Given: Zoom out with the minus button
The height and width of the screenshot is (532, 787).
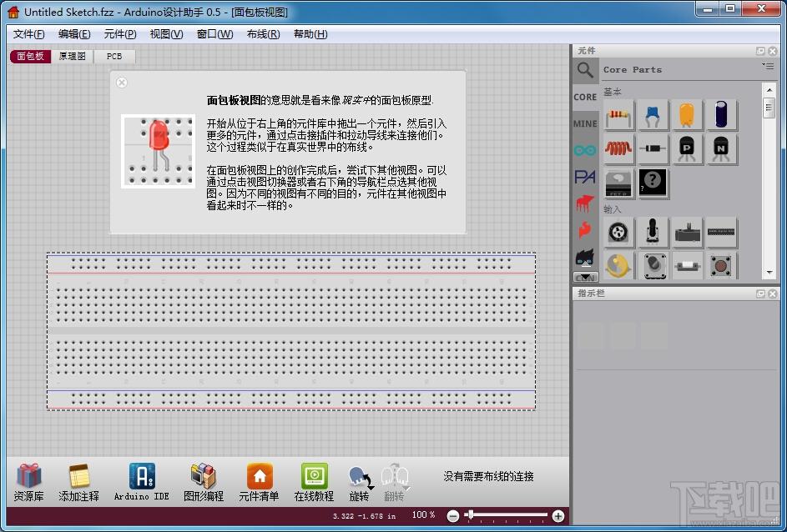Looking at the screenshot, I should point(452,516).
